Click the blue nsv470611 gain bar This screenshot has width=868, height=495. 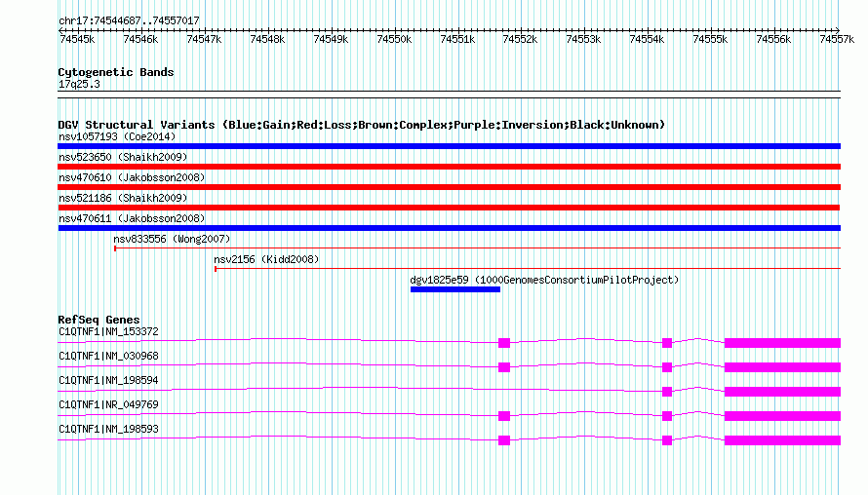click(449, 228)
